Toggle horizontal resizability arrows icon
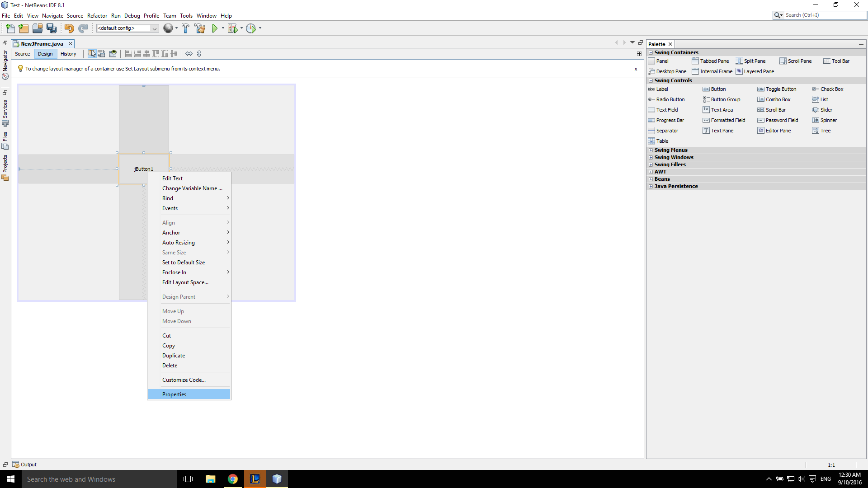868x488 pixels. coord(189,54)
